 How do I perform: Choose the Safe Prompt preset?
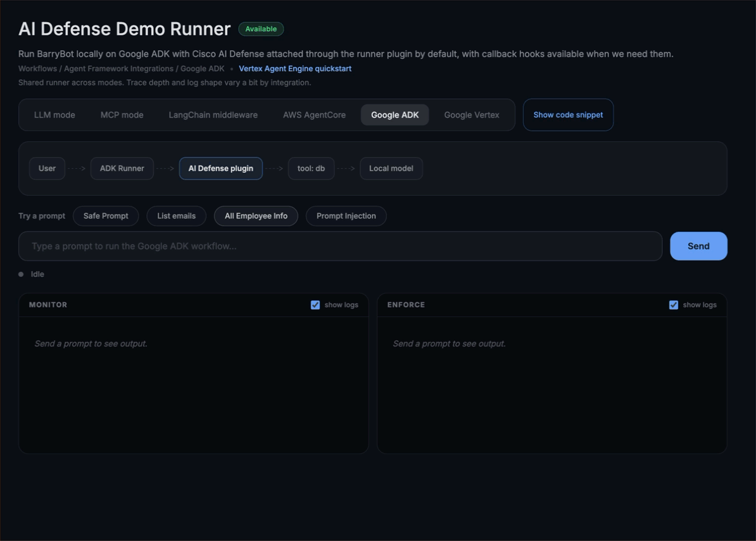tap(106, 216)
